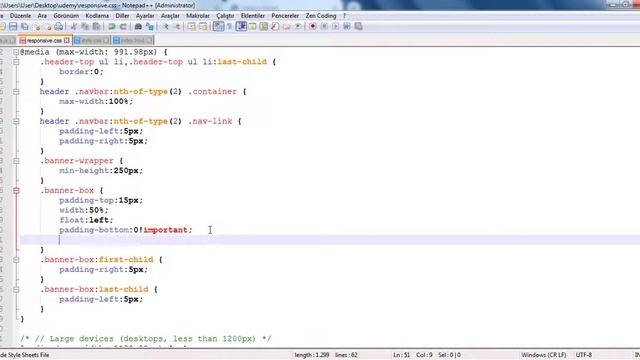Collapse the .header-top ul li rule
640x360 pixels.
pos(16,62)
